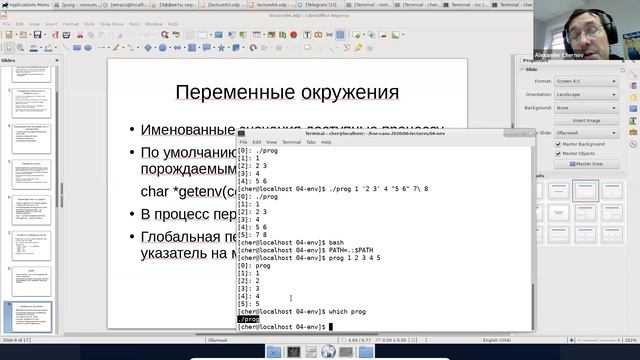Screen dimensions: 640x360
Task: Open sidebar Animation star icon
Action: (633, 98)
